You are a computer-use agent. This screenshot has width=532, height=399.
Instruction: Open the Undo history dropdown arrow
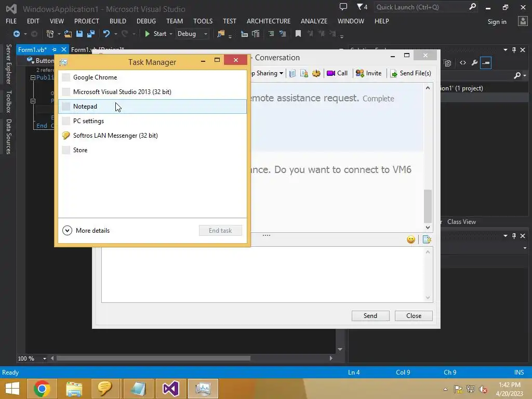[x=116, y=34]
